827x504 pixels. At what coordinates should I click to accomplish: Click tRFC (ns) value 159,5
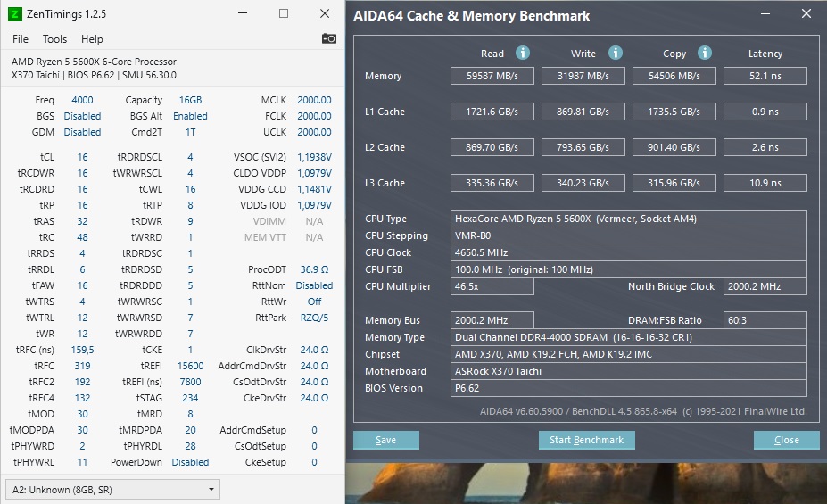pos(82,350)
